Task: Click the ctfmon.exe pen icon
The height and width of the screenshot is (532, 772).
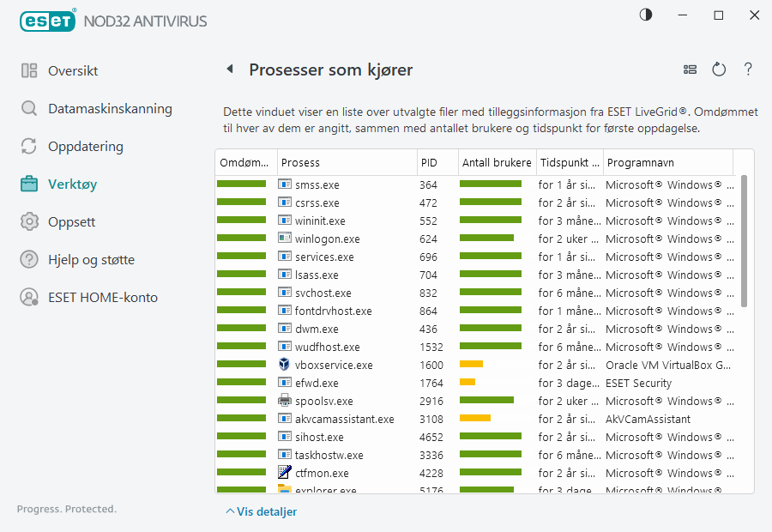Action: coord(285,473)
